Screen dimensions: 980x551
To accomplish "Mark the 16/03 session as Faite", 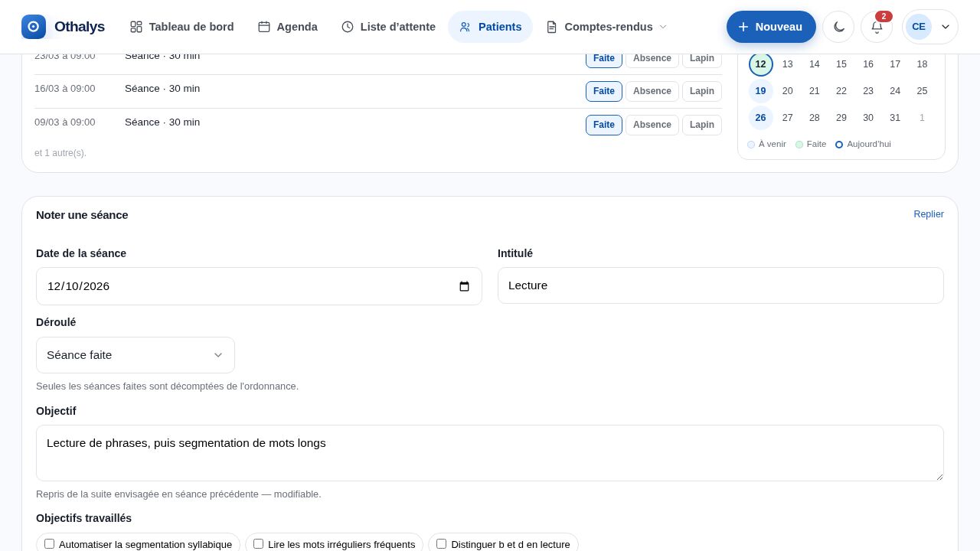I will (x=604, y=91).
